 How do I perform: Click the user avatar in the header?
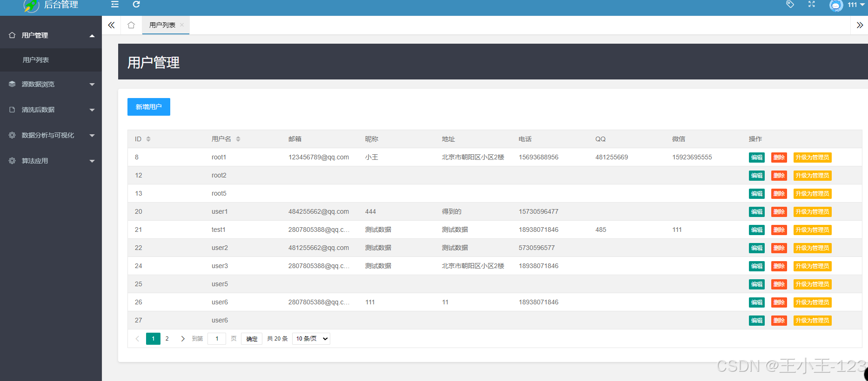click(836, 5)
